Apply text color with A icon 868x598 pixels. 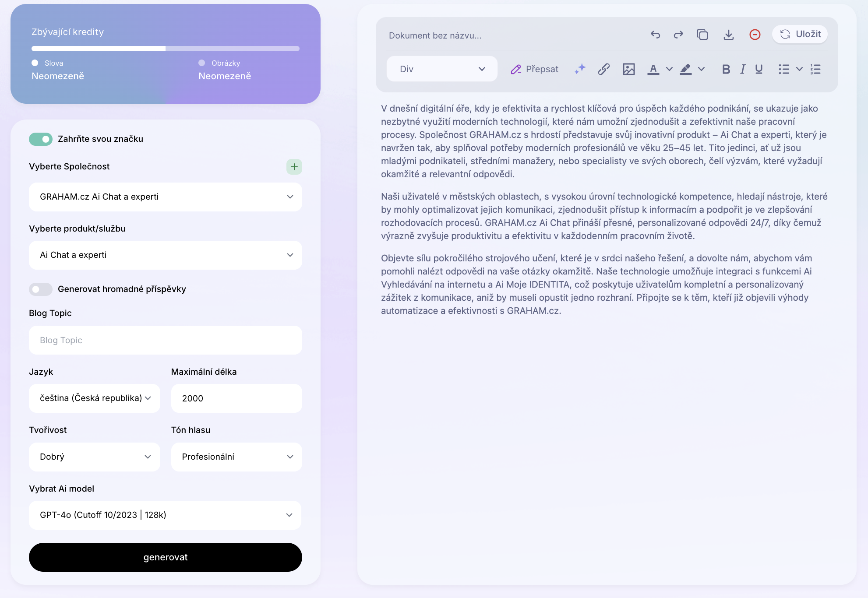point(653,69)
